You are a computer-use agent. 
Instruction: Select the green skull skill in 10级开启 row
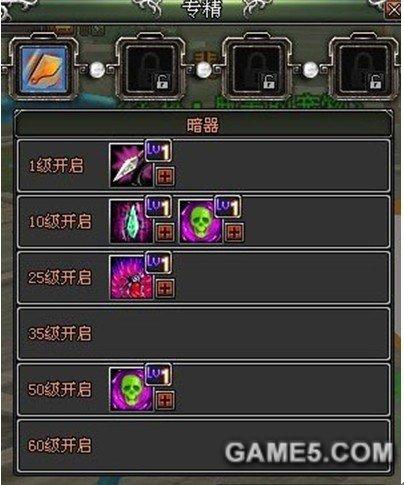coord(200,221)
